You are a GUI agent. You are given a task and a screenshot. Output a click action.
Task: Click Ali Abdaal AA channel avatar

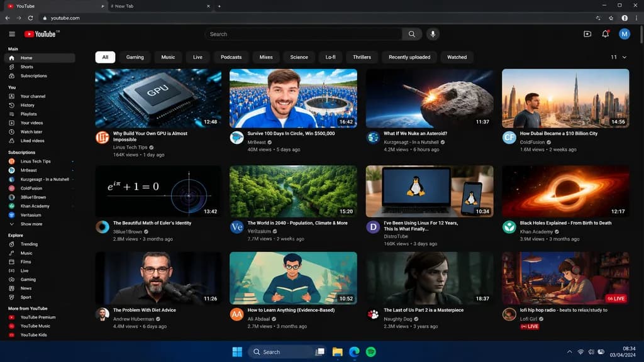[236, 314]
